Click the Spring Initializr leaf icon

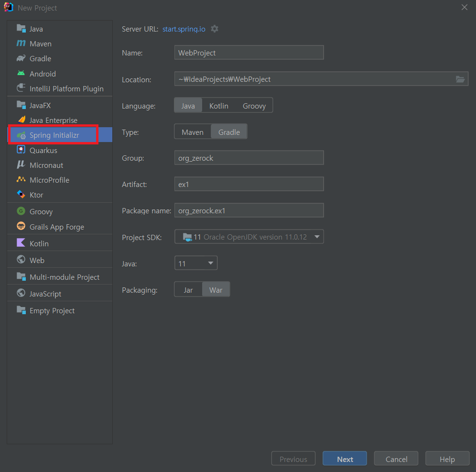21,135
